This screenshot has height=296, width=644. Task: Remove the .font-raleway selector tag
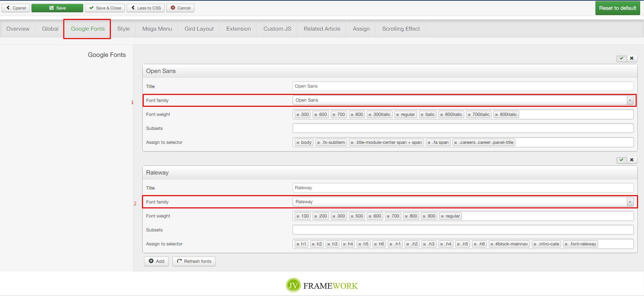click(566, 244)
